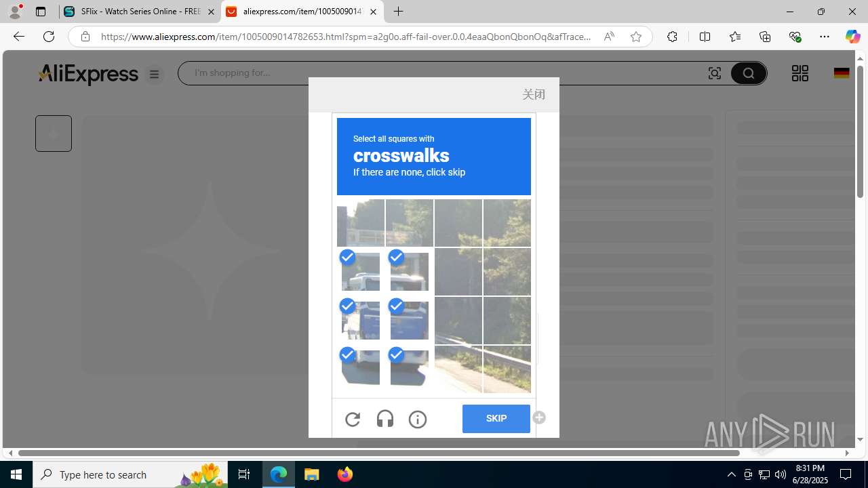Open the Collections icon
The image size is (868, 488).
point(765,37)
